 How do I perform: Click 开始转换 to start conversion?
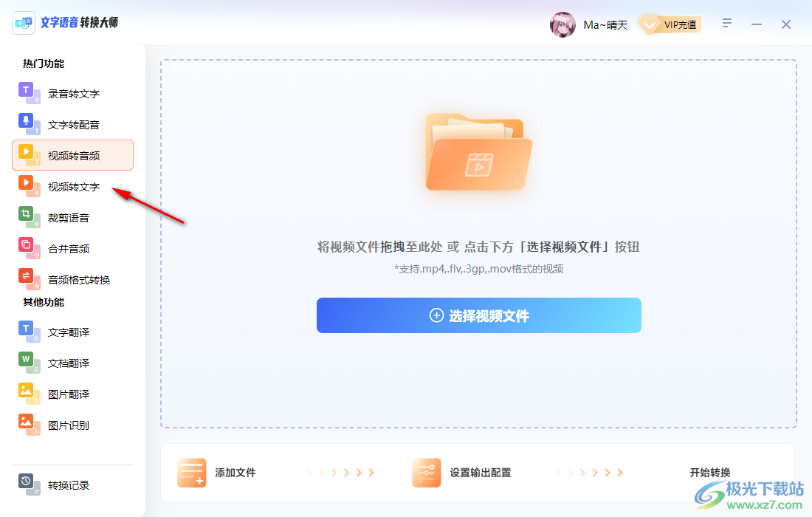(711, 472)
